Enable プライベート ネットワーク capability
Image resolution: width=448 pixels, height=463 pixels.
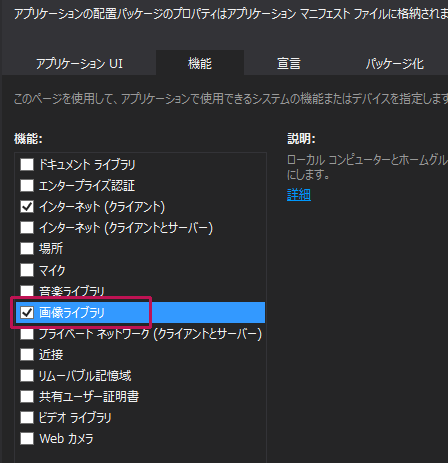click(x=27, y=334)
